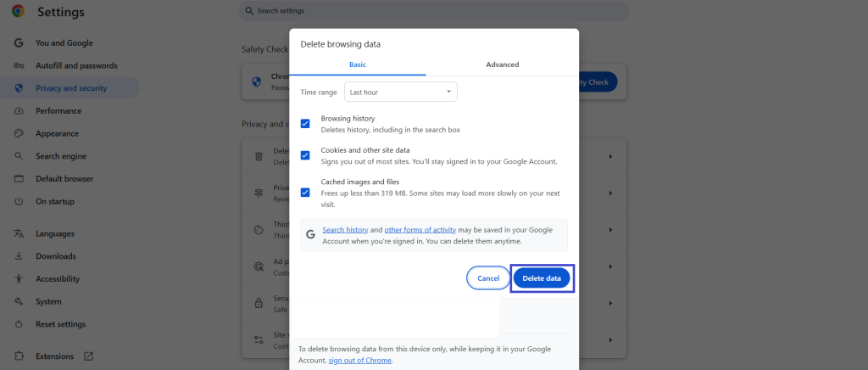Click the cookie icon in privacy list
The width and height of the screenshot is (868, 370).
(x=259, y=230)
